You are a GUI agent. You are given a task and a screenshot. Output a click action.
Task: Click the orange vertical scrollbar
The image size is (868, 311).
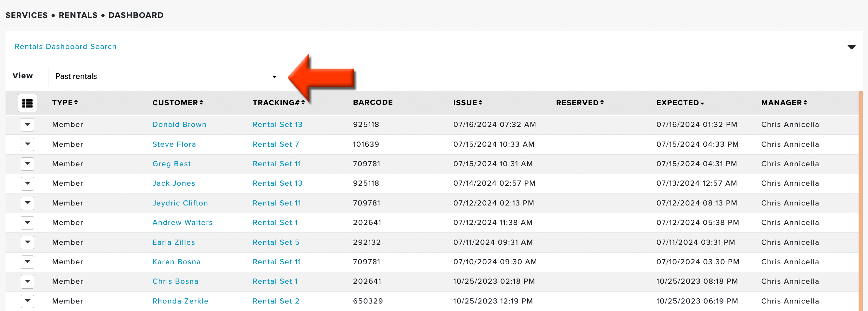click(x=861, y=201)
